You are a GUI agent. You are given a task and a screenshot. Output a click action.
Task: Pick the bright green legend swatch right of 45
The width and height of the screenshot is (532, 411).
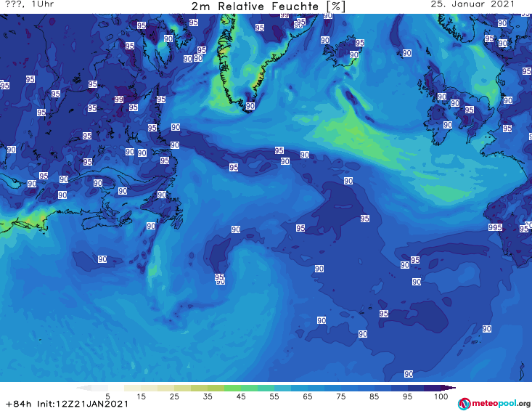[x=249, y=388]
